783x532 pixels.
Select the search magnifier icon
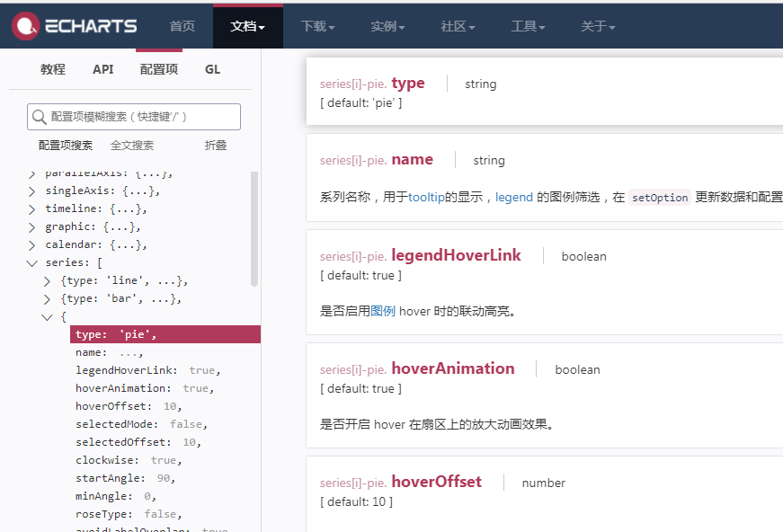(x=40, y=117)
